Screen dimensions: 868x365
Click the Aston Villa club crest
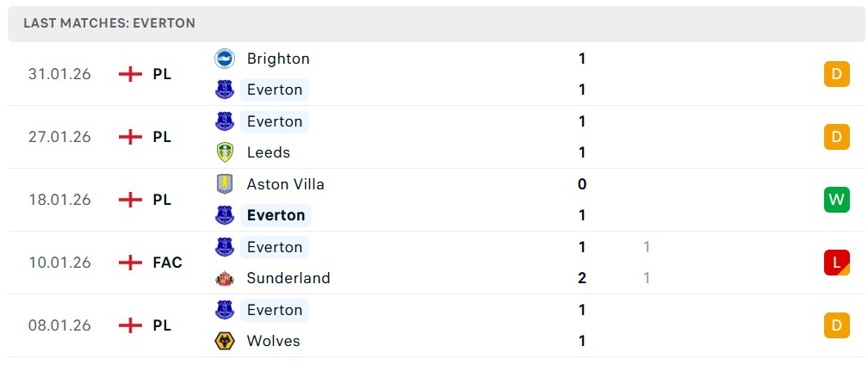click(x=225, y=184)
